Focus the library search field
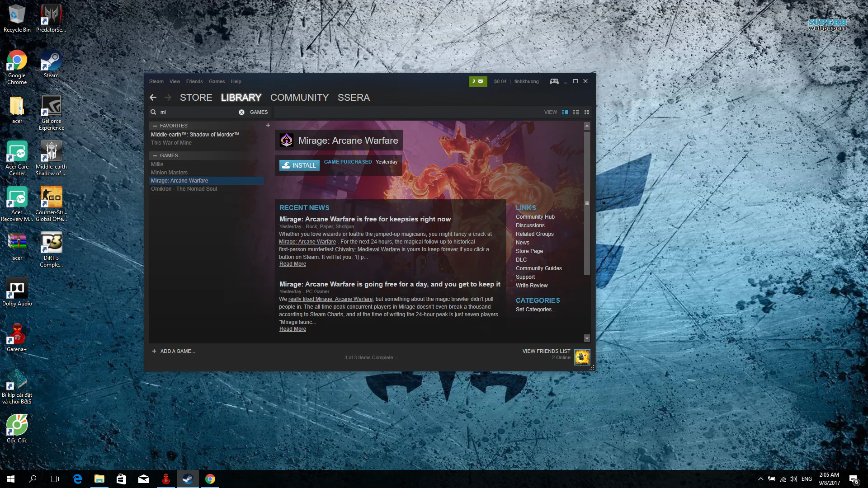 199,112
